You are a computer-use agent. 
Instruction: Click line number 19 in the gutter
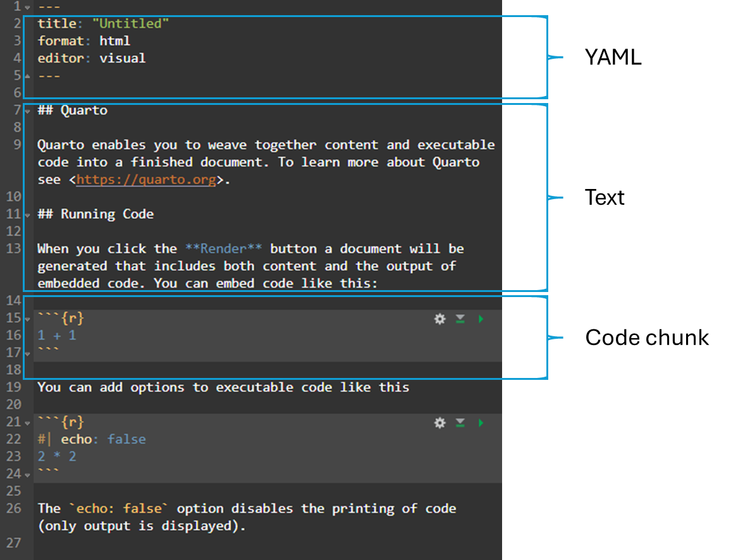pos(13,387)
